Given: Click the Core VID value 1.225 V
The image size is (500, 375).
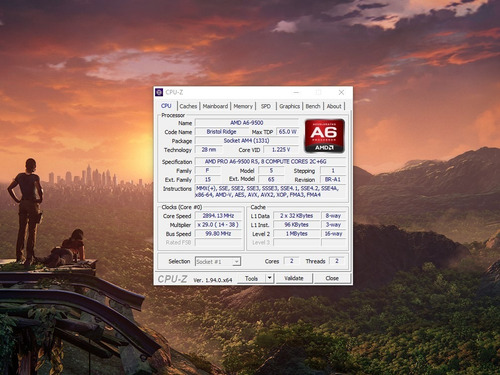Looking at the screenshot, I should 281,150.
